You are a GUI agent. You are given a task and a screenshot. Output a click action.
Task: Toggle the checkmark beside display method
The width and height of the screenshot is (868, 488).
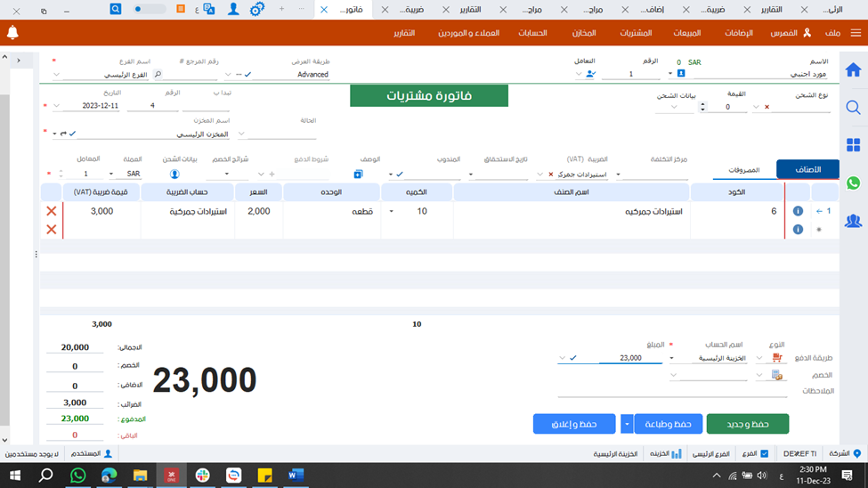[247, 74]
